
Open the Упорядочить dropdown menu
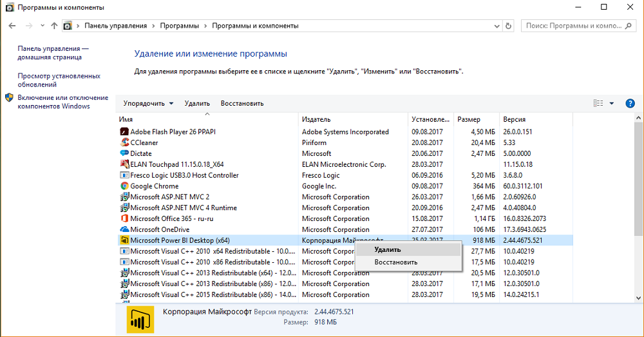tap(148, 103)
